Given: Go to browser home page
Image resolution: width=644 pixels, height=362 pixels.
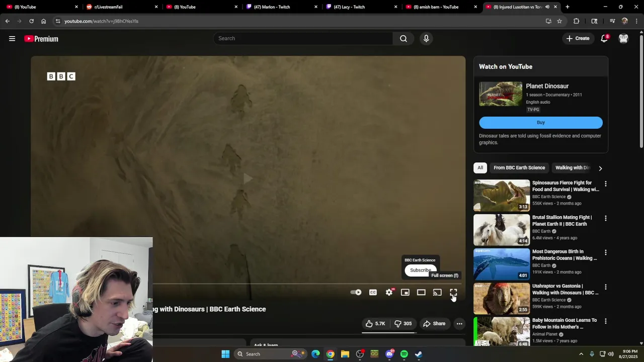Looking at the screenshot, I should [x=43, y=21].
